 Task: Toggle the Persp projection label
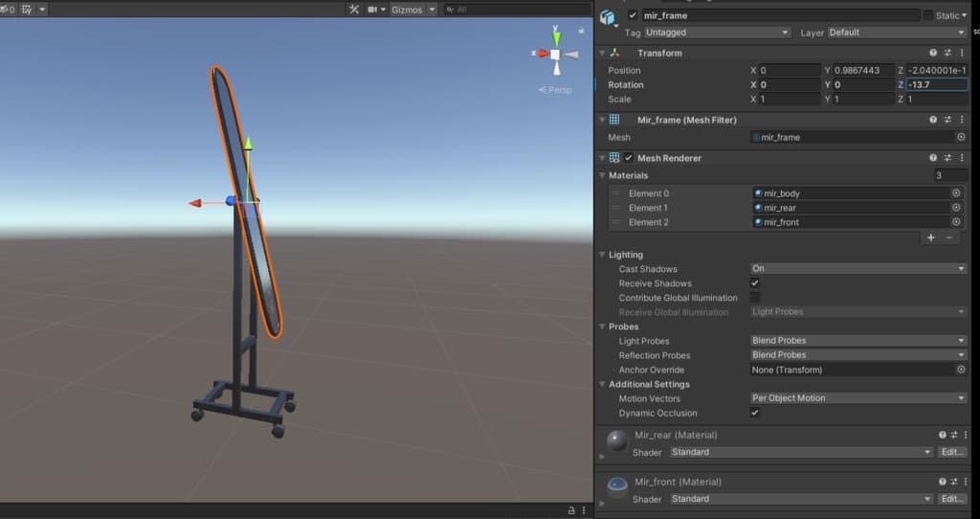pyautogui.click(x=556, y=90)
